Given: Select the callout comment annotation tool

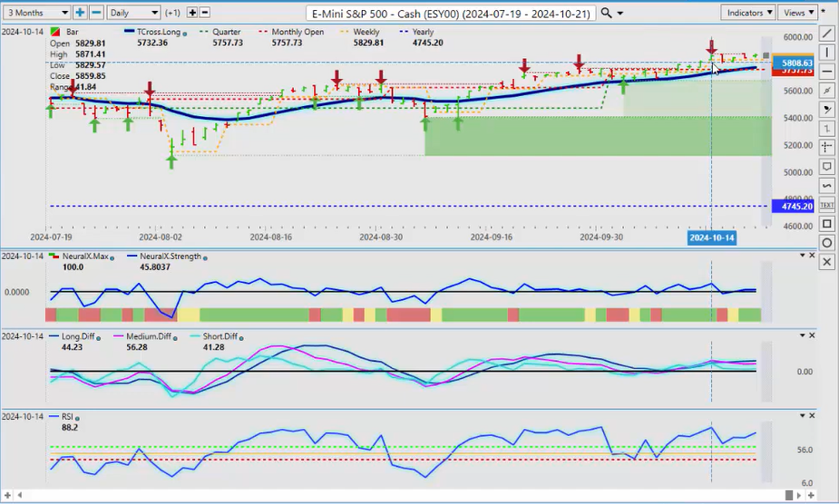Looking at the screenshot, I should click(826, 167).
